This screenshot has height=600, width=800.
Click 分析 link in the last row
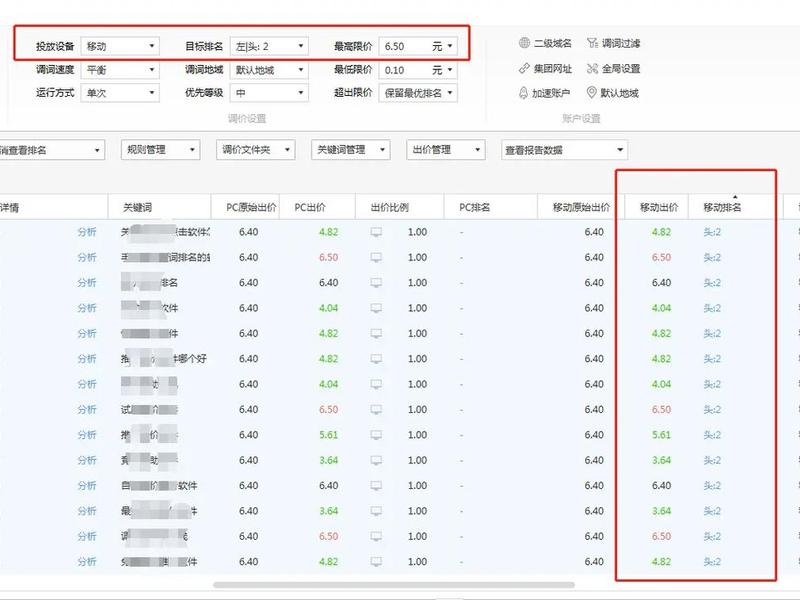[x=87, y=562]
